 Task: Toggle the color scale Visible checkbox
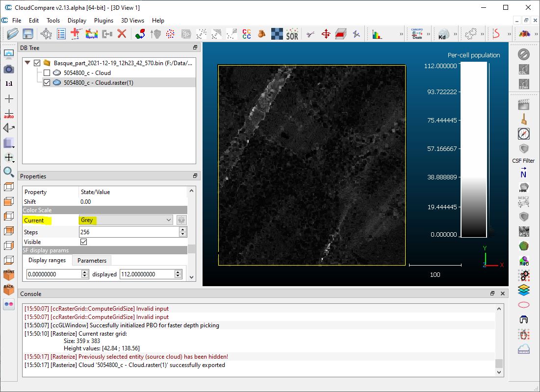click(83, 242)
